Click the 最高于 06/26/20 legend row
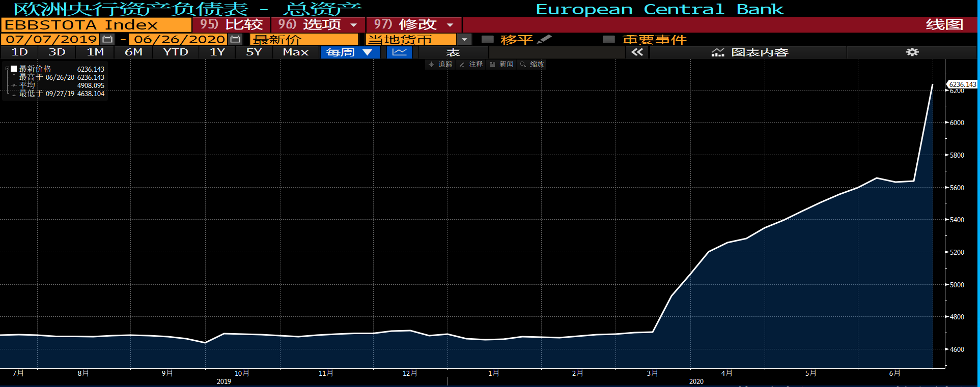The height and width of the screenshot is (387, 980). coord(55,77)
